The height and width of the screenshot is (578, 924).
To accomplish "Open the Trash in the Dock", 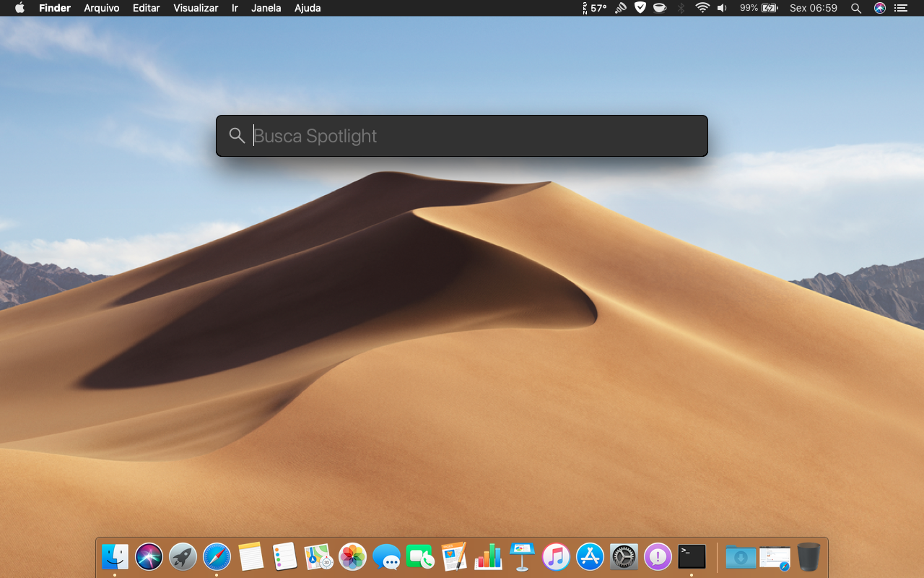I will (x=808, y=556).
